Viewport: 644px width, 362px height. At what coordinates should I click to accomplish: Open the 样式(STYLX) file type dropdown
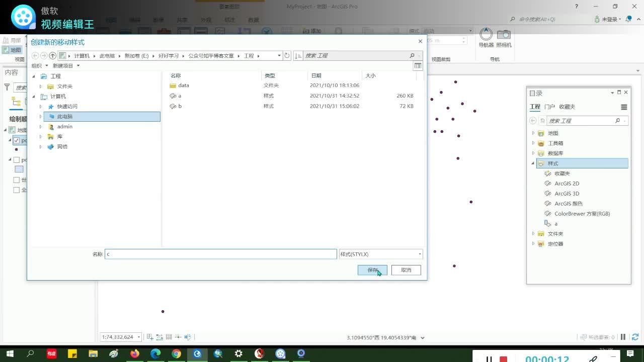(420, 254)
